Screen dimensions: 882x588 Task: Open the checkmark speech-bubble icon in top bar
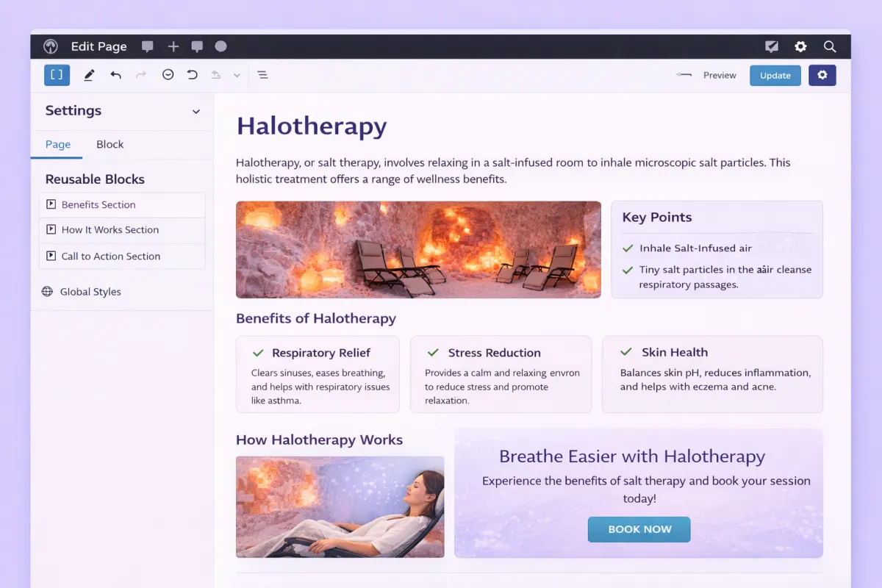[771, 46]
